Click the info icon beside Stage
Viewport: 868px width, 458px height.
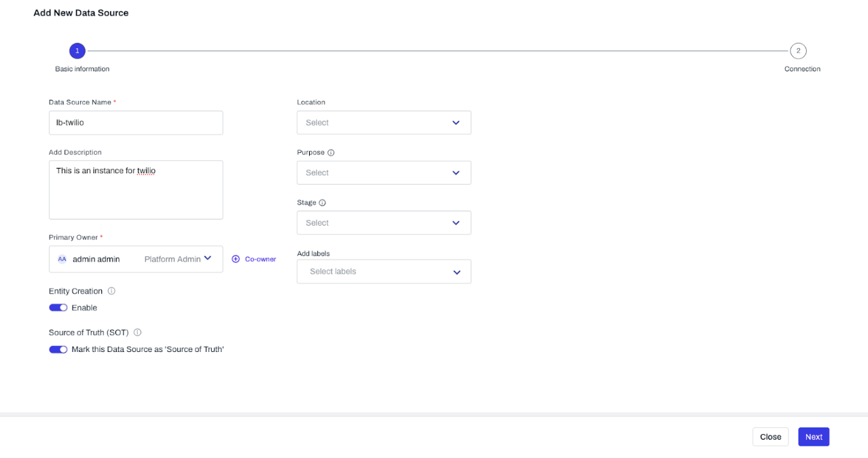click(322, 203)
